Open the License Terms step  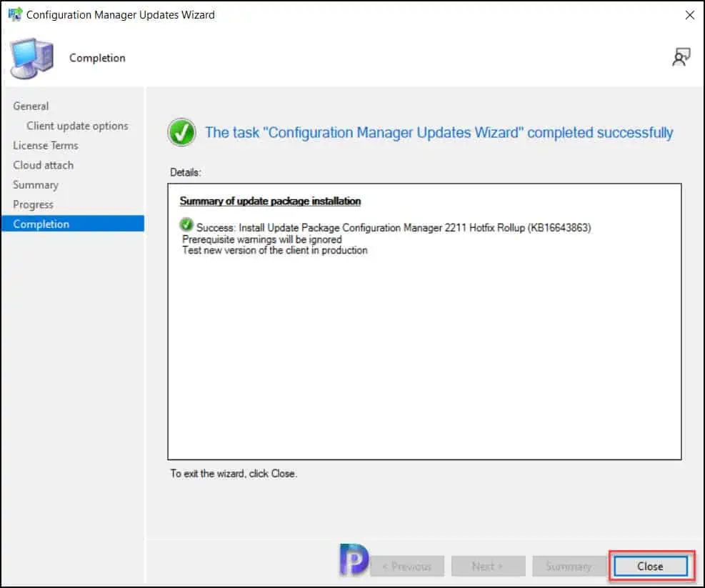pos(46,145)
